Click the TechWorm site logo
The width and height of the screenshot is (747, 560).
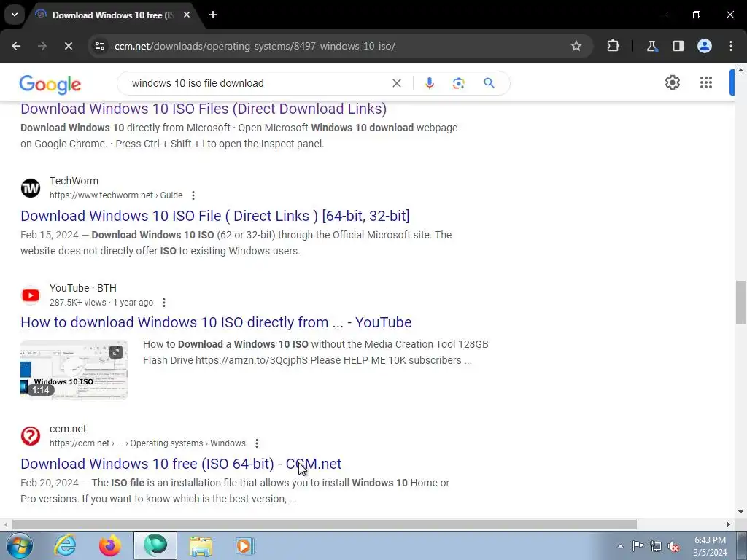pyautogui.click(x=31, y=188)
